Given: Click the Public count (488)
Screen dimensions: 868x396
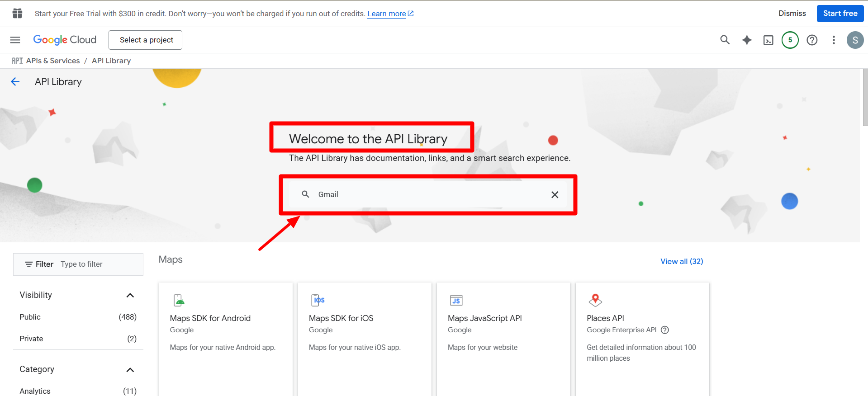Looking at the screenshot, I should coord(128,317).
